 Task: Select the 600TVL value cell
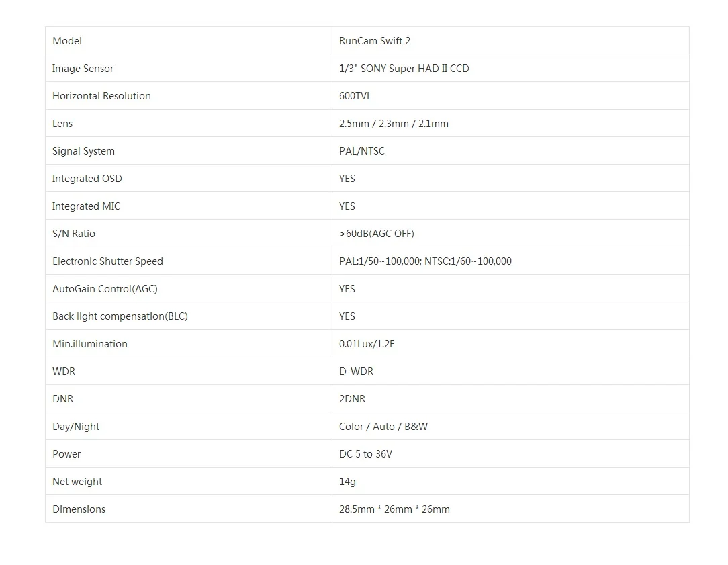[510, 95]
